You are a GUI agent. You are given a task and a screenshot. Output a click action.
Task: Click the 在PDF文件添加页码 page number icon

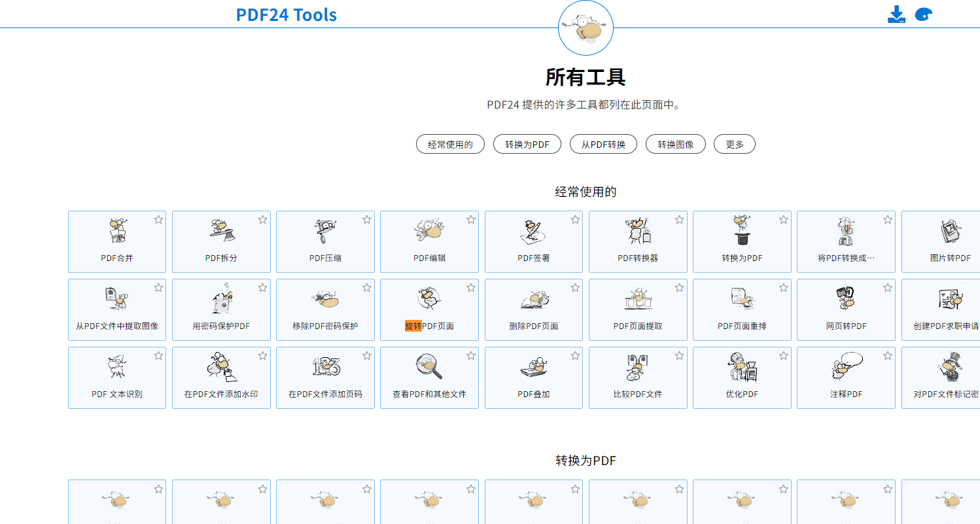[x=325, y=367]
